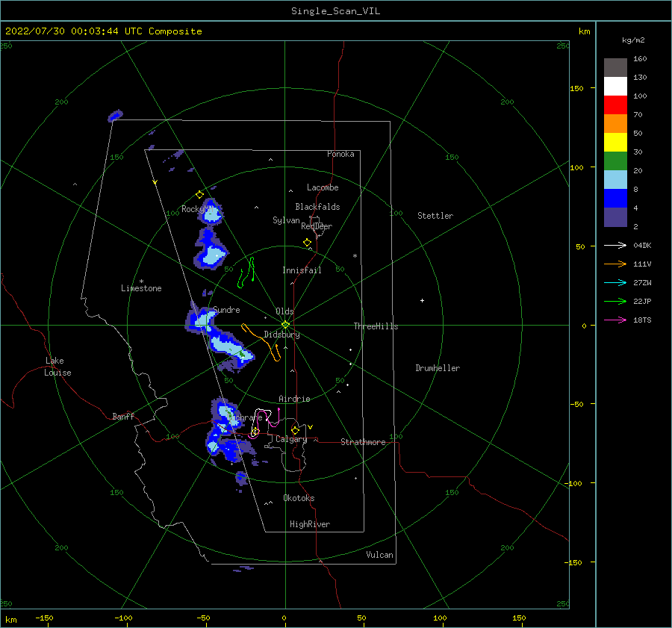Click the Single_Scan_VIL title
Screen dimensions: 672x628
pos(335,11)
